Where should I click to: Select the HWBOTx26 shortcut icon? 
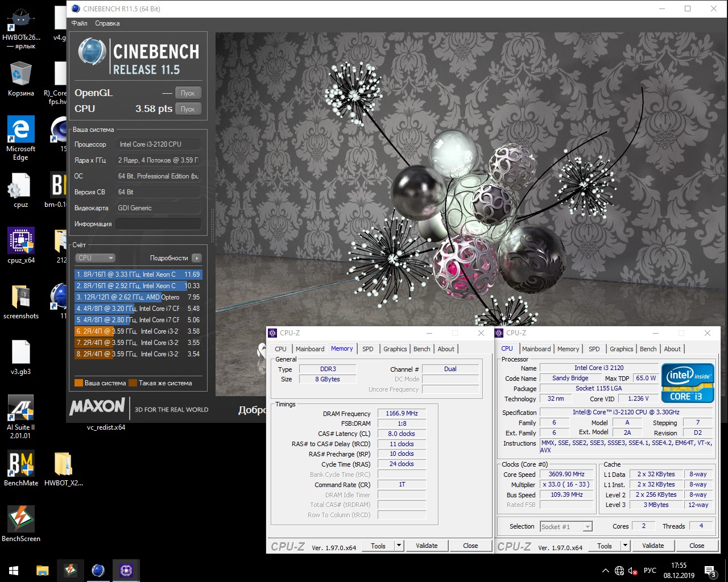coord(21,28)
